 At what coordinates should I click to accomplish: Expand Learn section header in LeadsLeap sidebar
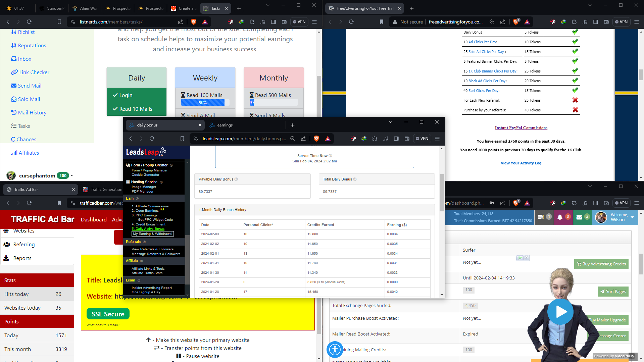131,280
